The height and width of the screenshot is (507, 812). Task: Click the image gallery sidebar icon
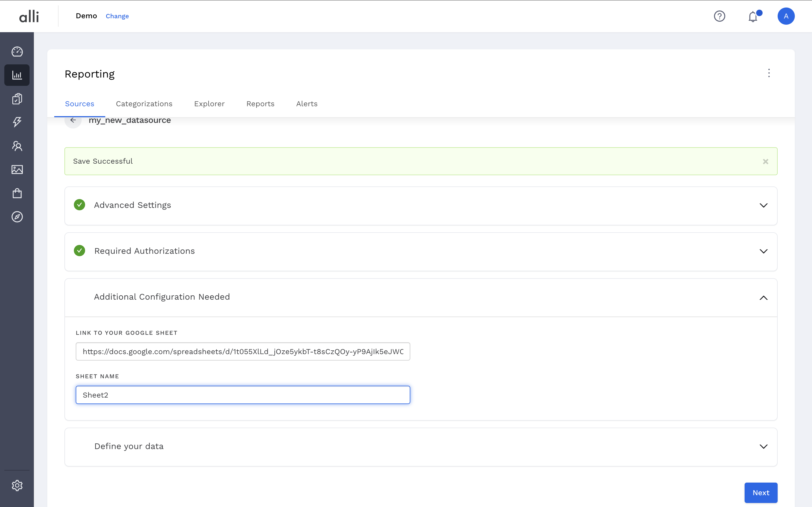point(17,170)
